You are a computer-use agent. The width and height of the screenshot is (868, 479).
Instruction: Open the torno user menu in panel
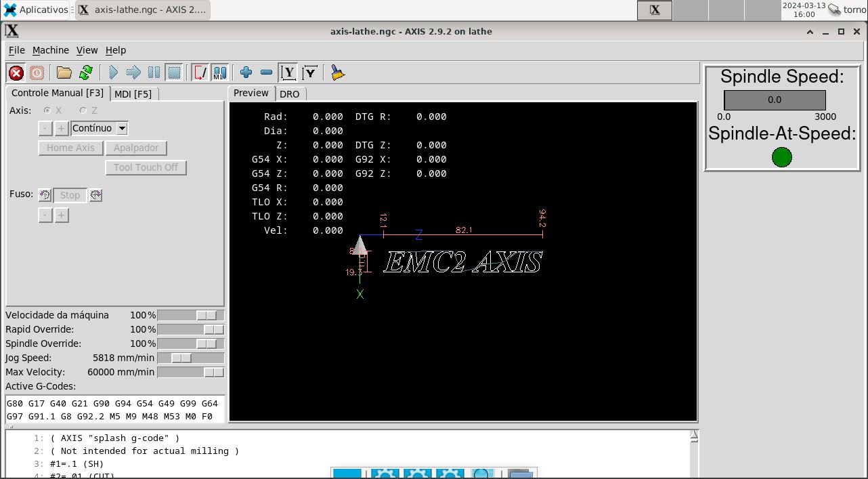[847, 9]
